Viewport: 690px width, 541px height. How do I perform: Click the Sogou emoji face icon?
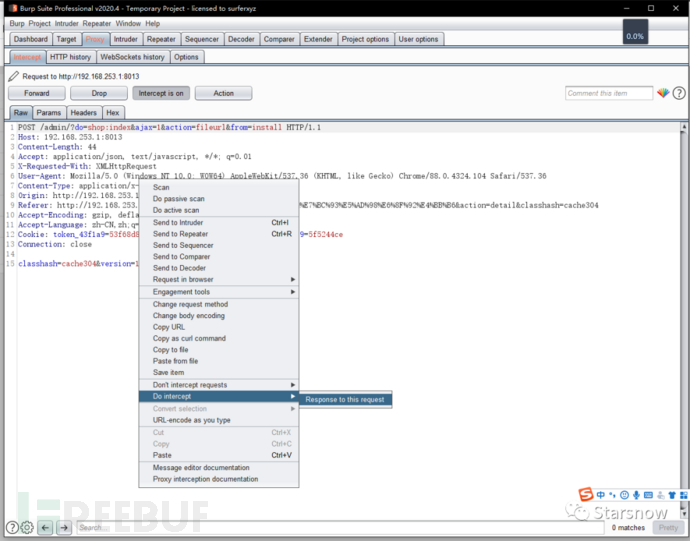(624, 495)
